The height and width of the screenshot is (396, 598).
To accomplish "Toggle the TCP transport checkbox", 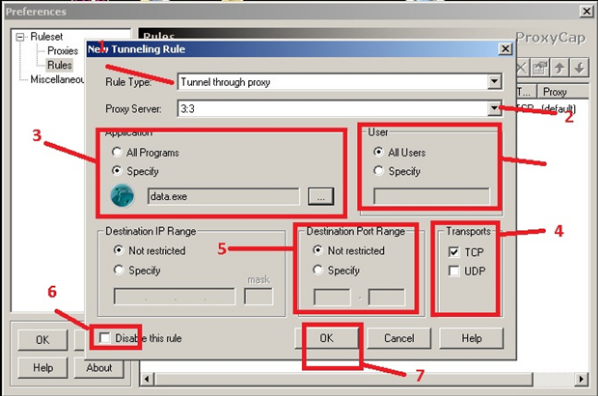I will tap(453, 252).
